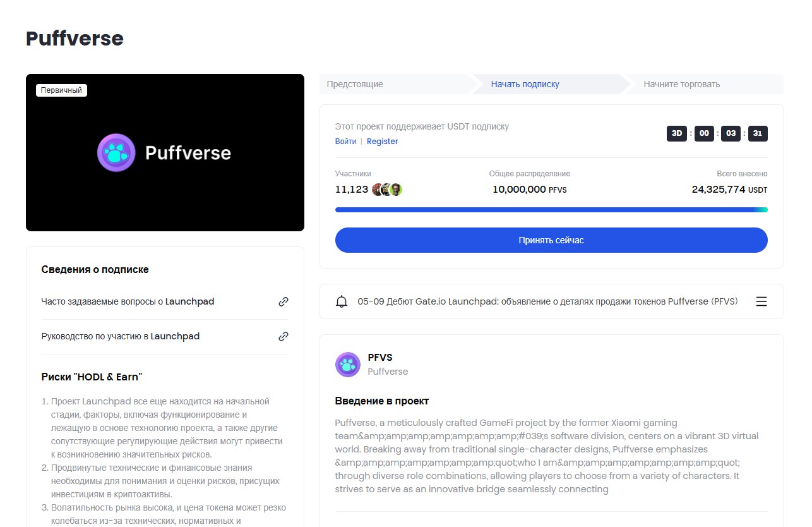Click the Сведения о подписке heading
The width and height of the screenshot is (812, 527).
click(95, 270)
